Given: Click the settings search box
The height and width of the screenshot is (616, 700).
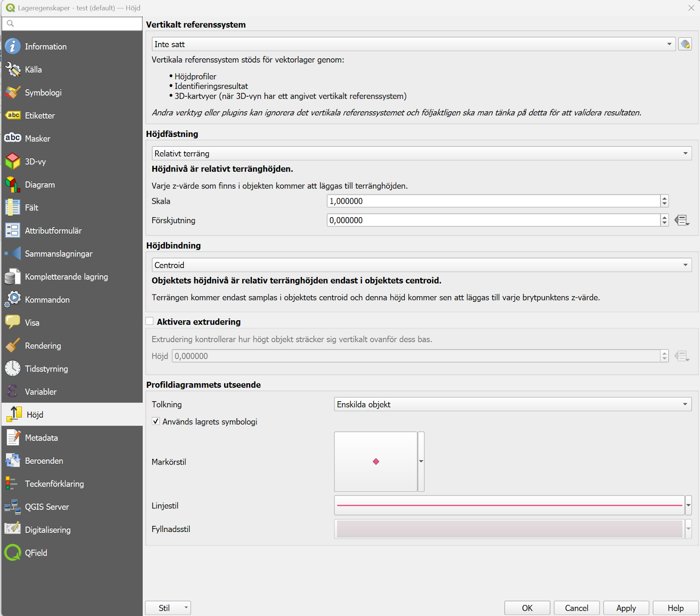Looking at the screenshot, I should [x=72, y=24].
